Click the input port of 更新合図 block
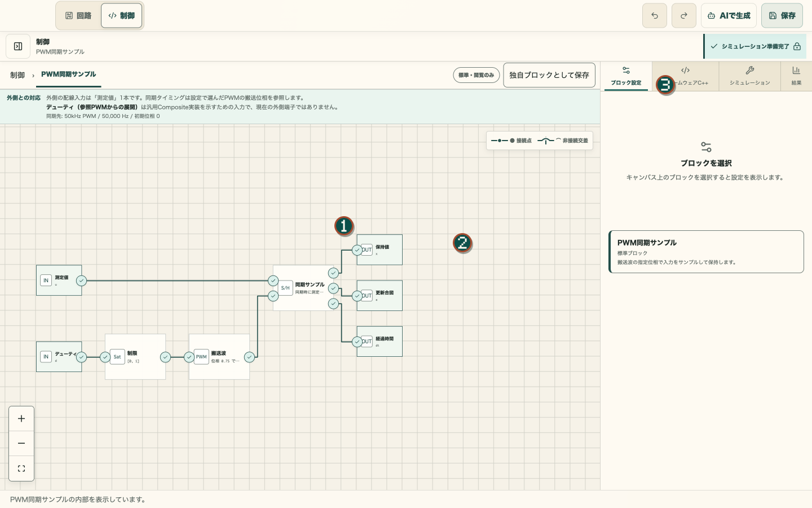 click(357, 296)
